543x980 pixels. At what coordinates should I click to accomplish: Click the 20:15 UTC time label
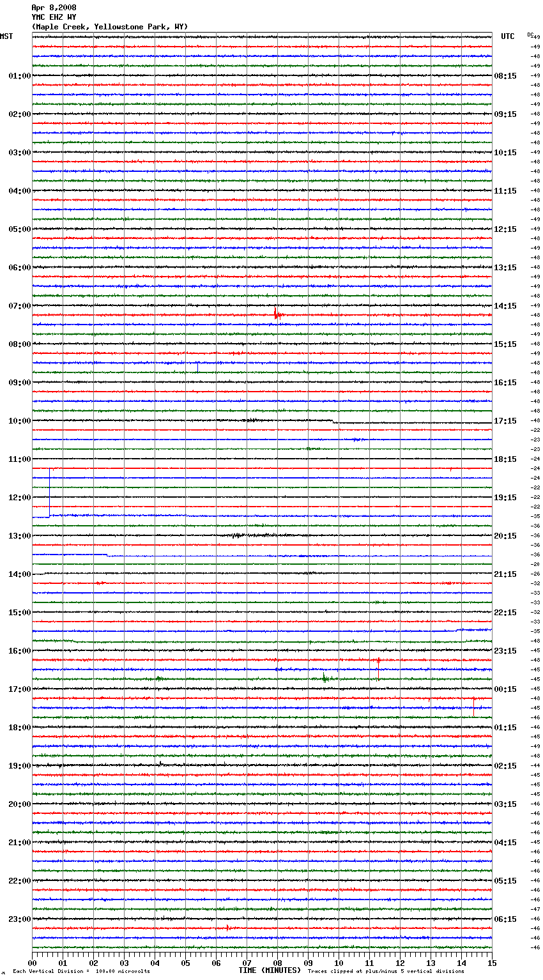click(x=505, y=536)
